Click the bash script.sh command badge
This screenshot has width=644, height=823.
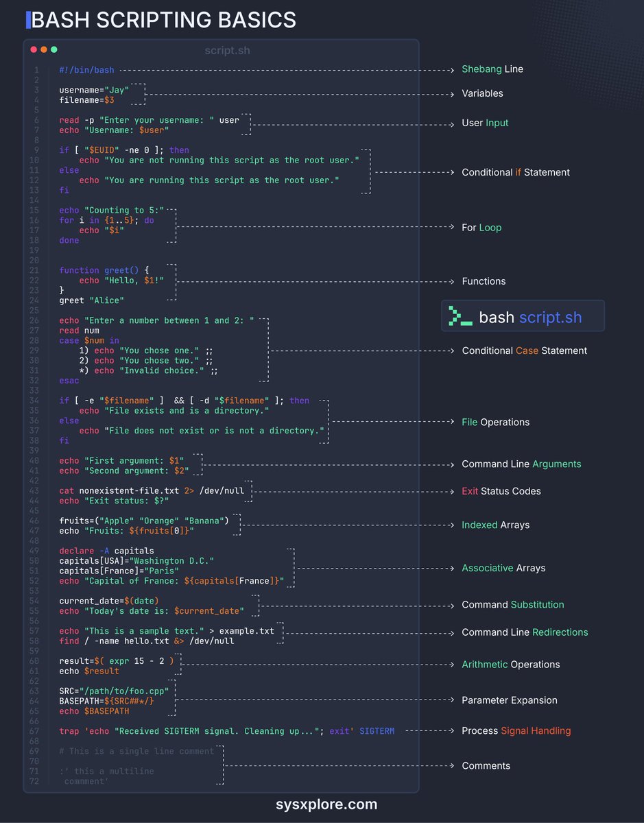[523, 315]
